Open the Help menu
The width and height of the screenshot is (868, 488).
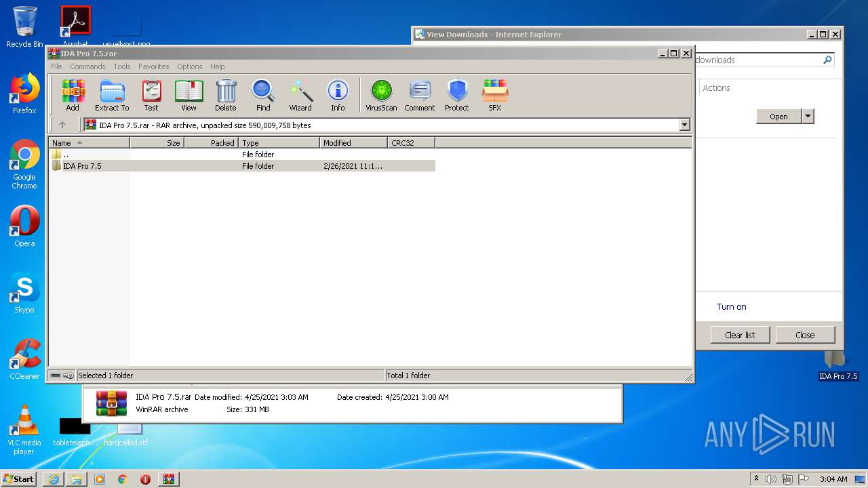click(x=217, y=66)
